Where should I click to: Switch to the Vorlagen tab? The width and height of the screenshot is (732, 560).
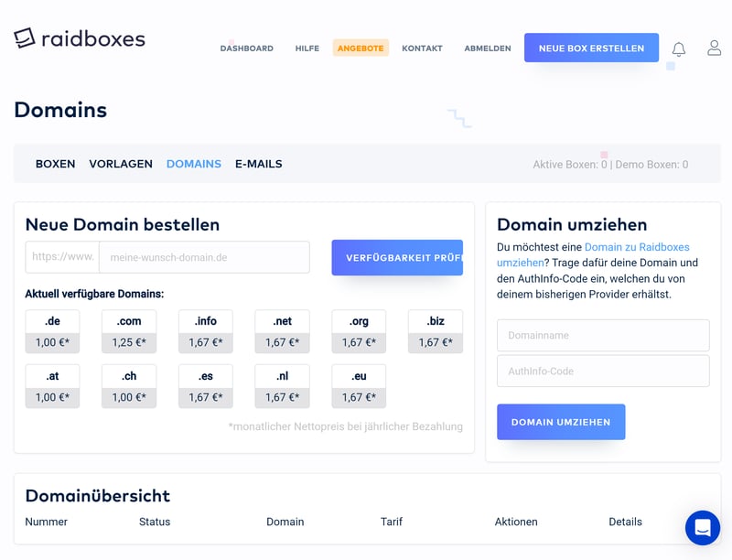pos(121,164)
